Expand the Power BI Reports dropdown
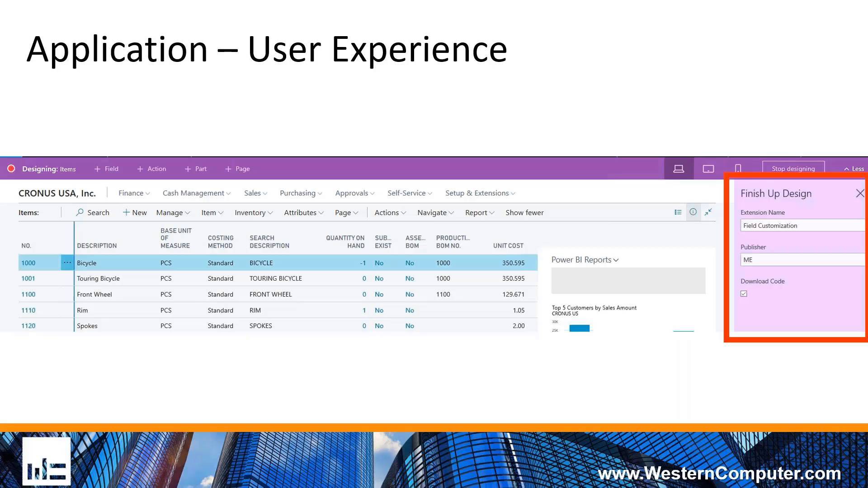868x488 pixels. pyautogui.click(x=585, y=260)
